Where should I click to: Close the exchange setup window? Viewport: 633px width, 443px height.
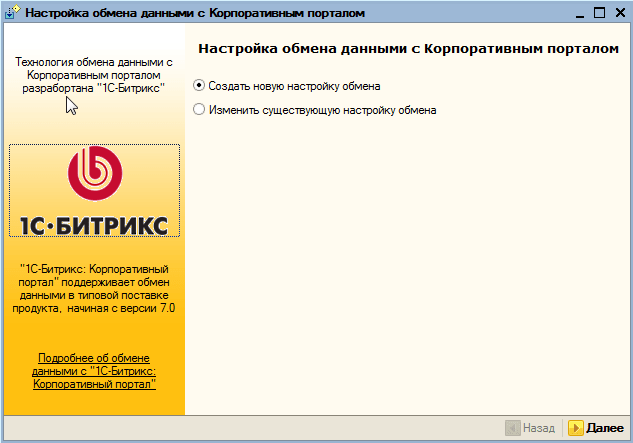point(620,13)
